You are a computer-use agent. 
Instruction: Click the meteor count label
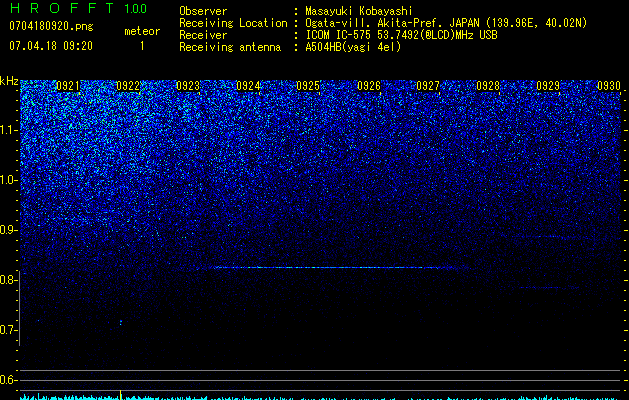[142, 31]
